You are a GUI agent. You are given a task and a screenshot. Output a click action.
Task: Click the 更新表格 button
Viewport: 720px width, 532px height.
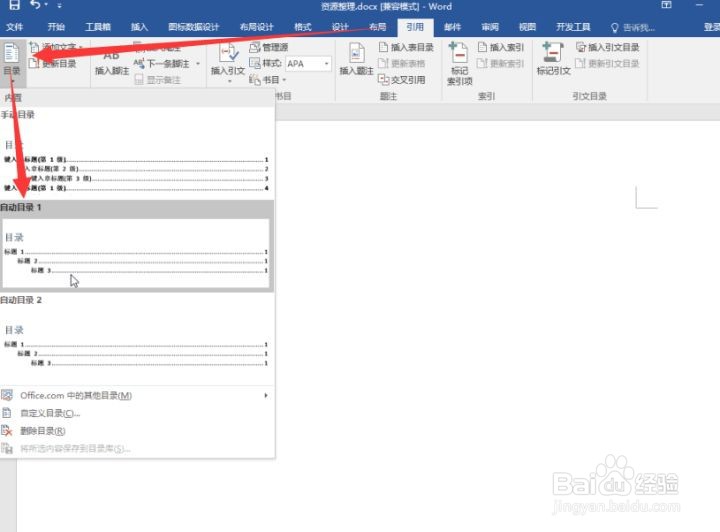[402, 63]
